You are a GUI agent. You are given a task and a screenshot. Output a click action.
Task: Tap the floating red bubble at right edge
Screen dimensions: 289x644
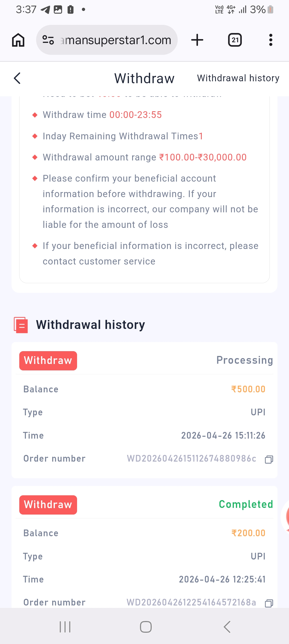[x=286, y=516]
